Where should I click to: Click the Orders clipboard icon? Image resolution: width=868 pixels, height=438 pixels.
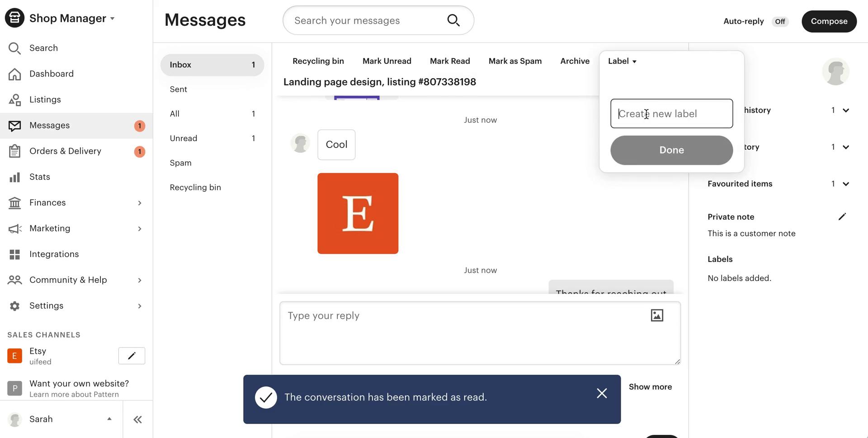14,151
